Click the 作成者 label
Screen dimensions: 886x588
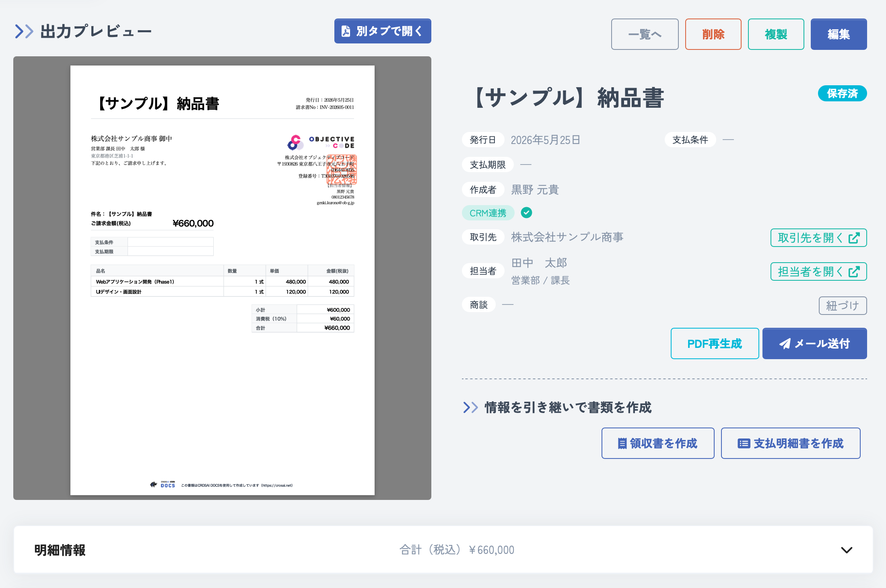click(x=483, y=190)
